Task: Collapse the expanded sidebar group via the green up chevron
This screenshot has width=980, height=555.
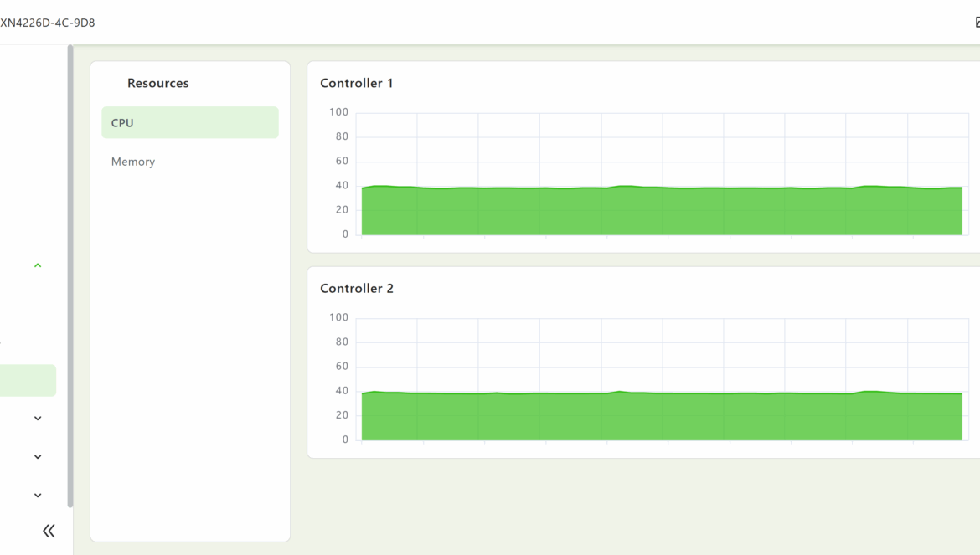Action: click(x=38, y=265)
